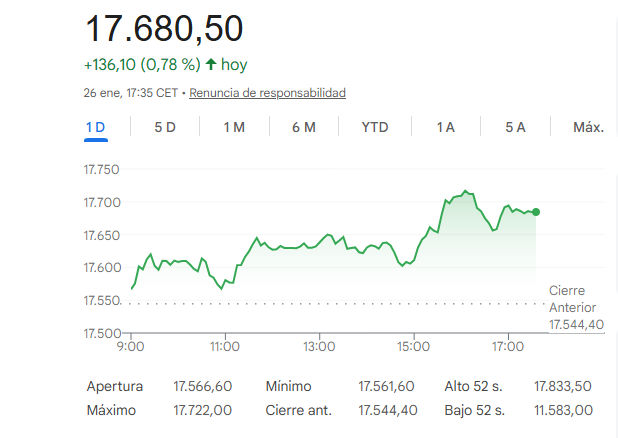Click the Apertura value 17.566,60
618x438 pixels.
[202, 386]
